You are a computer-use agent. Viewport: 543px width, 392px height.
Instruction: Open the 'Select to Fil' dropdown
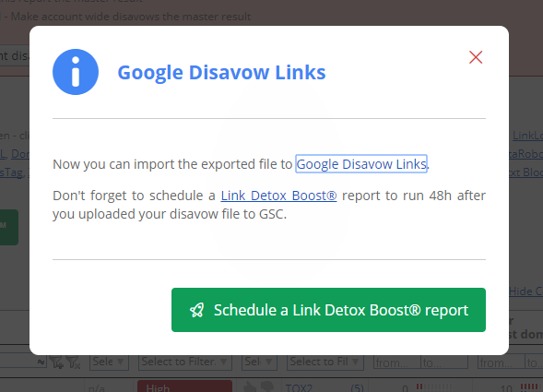point(325,362)
